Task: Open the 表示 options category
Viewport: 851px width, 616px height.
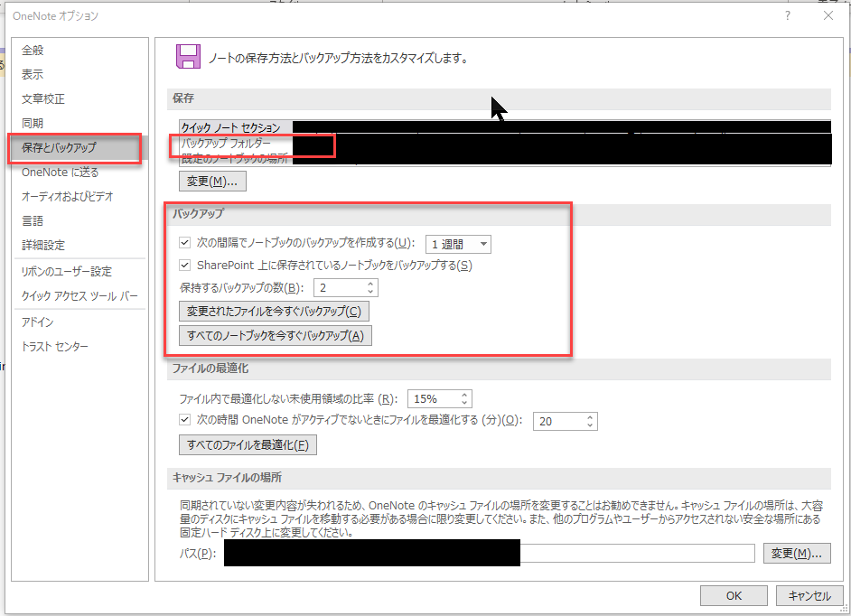Action: pos(33,74)
